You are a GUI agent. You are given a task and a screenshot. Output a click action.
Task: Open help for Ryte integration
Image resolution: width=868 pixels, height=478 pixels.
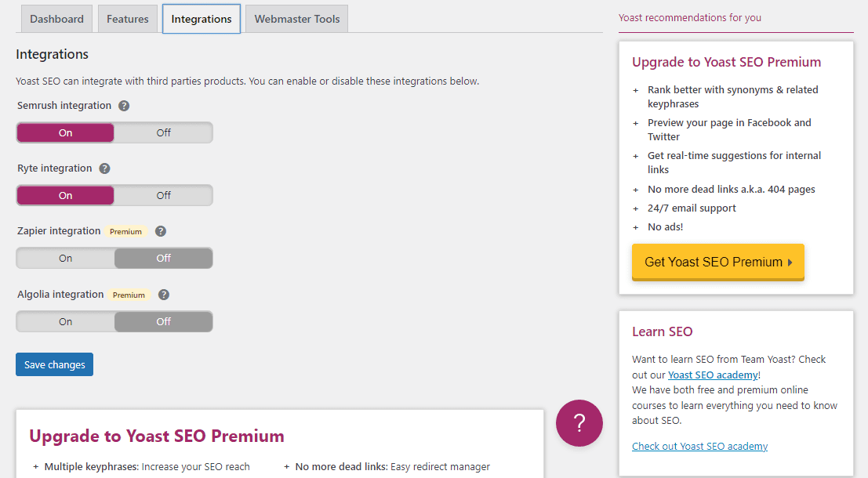pos(104,168)
